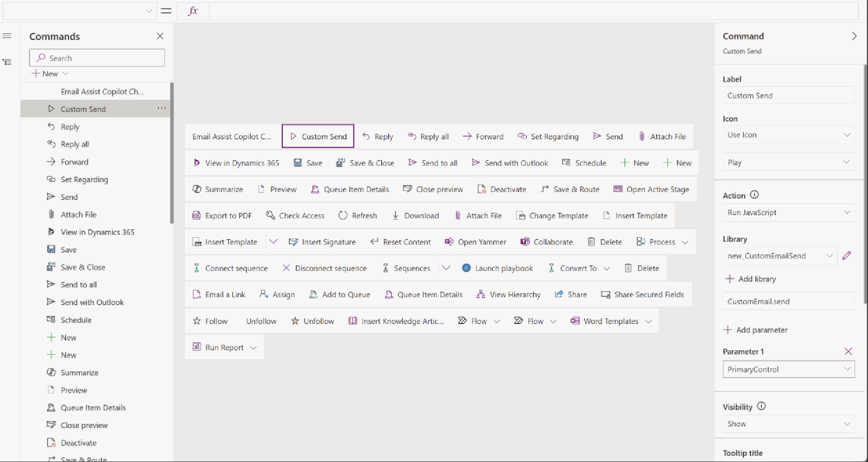The width and height of the screenshot is (868, 462).
Task: Click Add library
Action: point(751,279)
